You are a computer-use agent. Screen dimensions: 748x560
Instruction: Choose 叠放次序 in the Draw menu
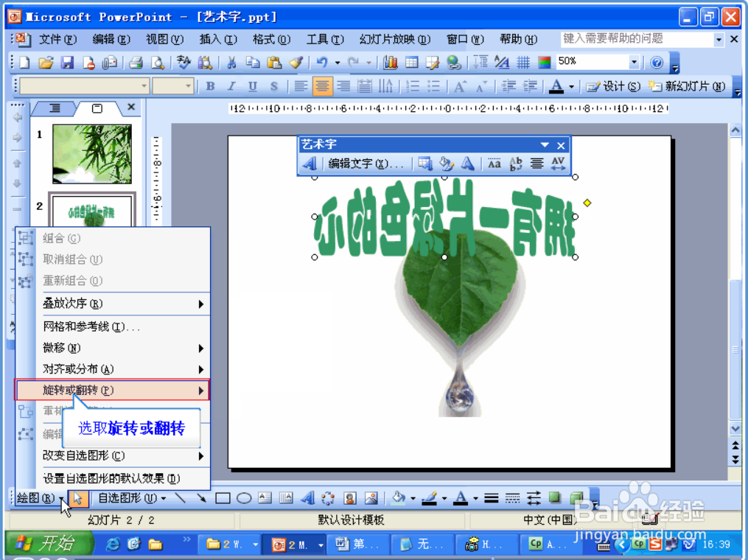tap(113, 304)
